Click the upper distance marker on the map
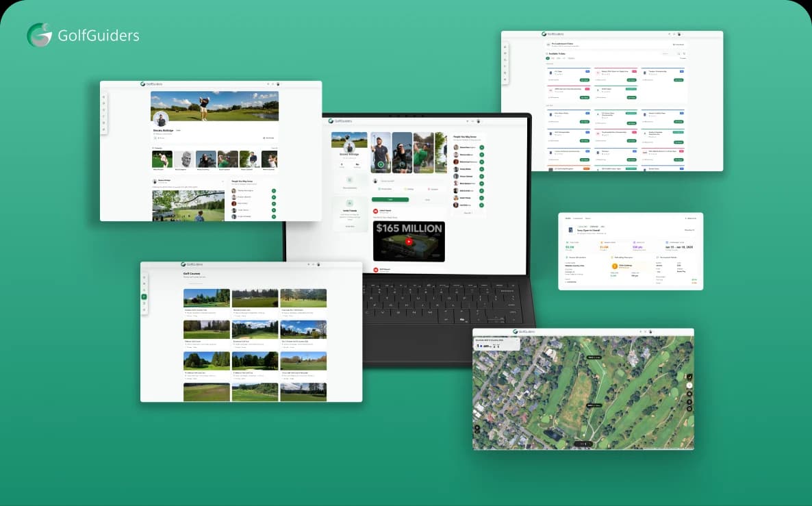 [594, 357]
